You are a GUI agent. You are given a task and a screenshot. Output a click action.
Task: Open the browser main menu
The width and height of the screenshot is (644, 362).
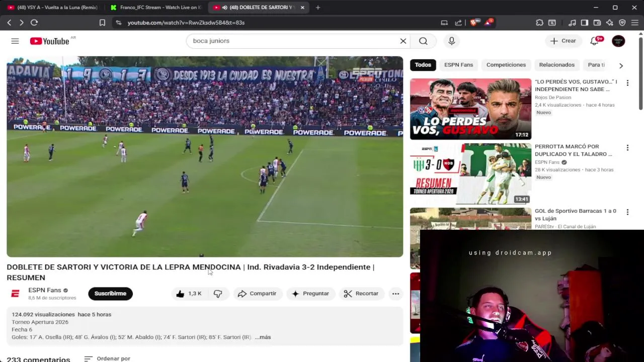pos(634,23)
